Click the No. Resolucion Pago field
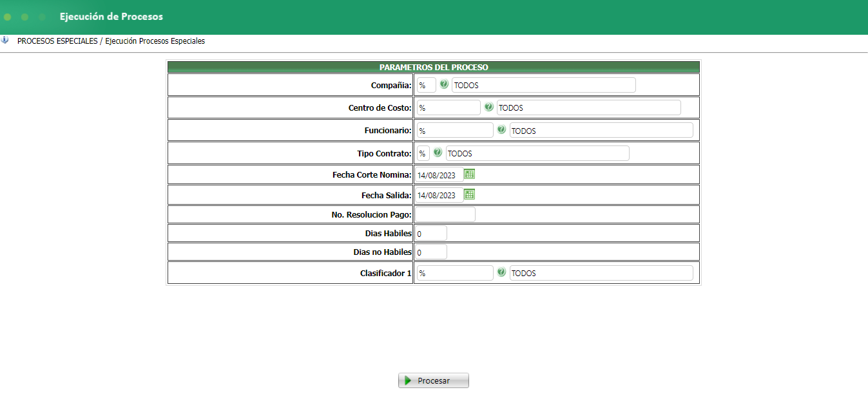868x410 pixels. click(445, 214)
